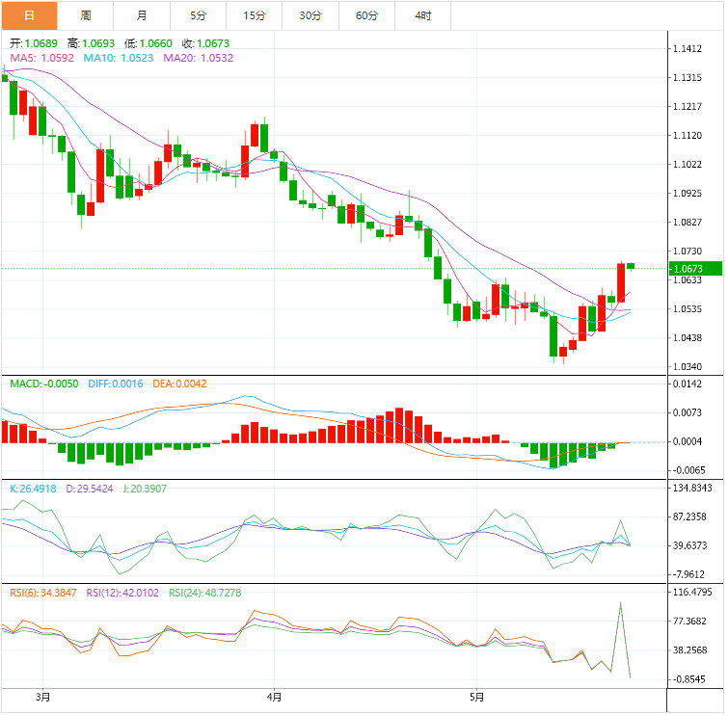Click the 5月 date axis label
728x715 pixels.
477,697
